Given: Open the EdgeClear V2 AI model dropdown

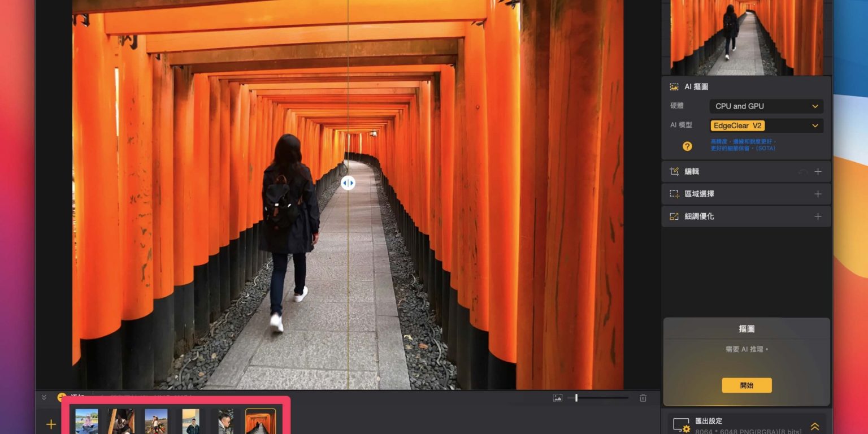Looking at the screenshot, I should click(766, 125).
